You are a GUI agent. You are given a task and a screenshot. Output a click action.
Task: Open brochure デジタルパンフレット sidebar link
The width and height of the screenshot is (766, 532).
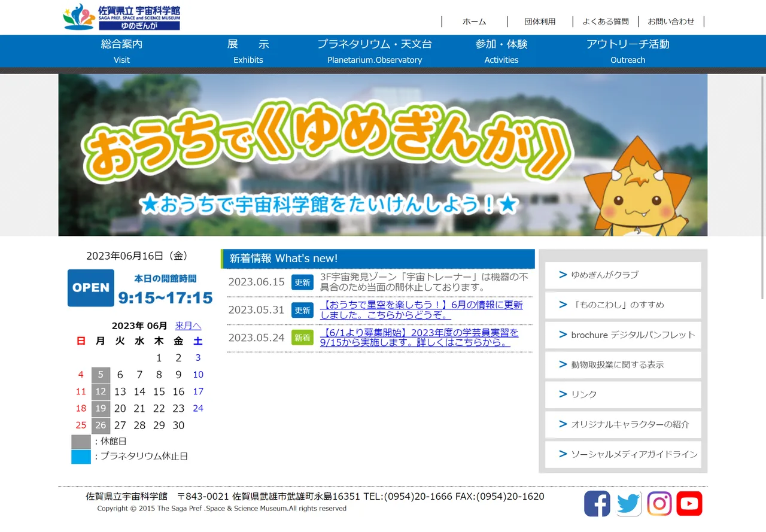coord(623,335)
